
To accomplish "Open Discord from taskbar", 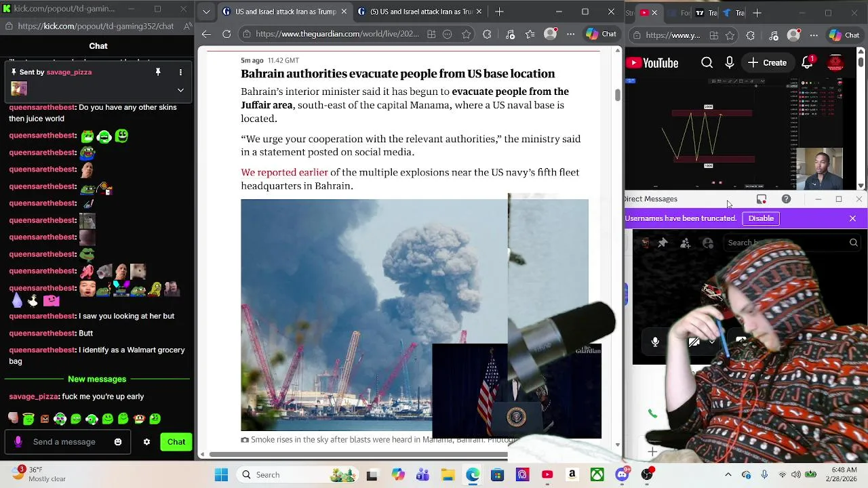I will [622, 474].
